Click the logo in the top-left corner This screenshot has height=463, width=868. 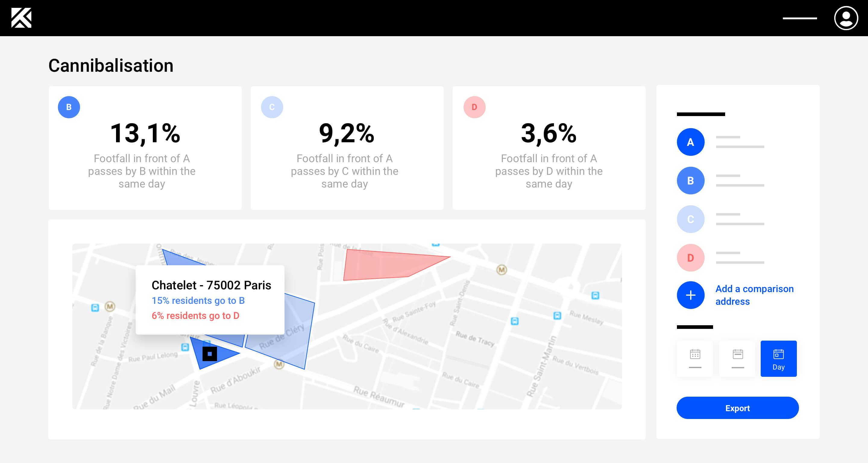pos(21,18)
